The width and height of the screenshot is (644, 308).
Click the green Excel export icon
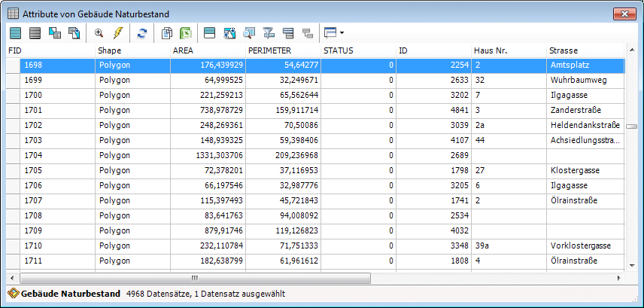[x=185, y=33]
